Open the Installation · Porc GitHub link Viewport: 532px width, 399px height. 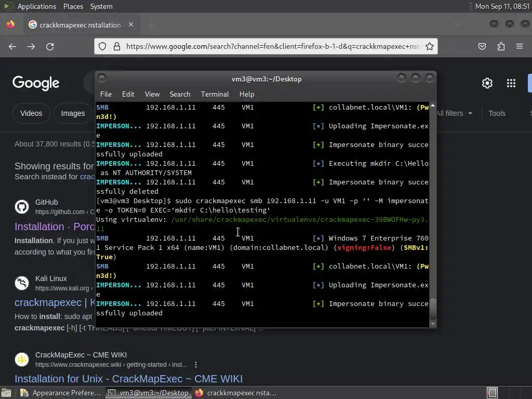pyautogui.click(x=55, y=227)
